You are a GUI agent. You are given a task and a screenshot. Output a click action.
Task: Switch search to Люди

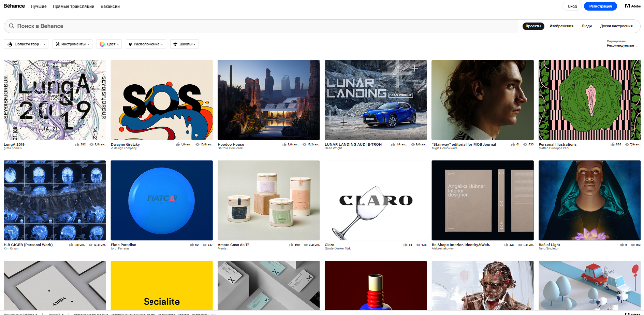pos(586,26)
